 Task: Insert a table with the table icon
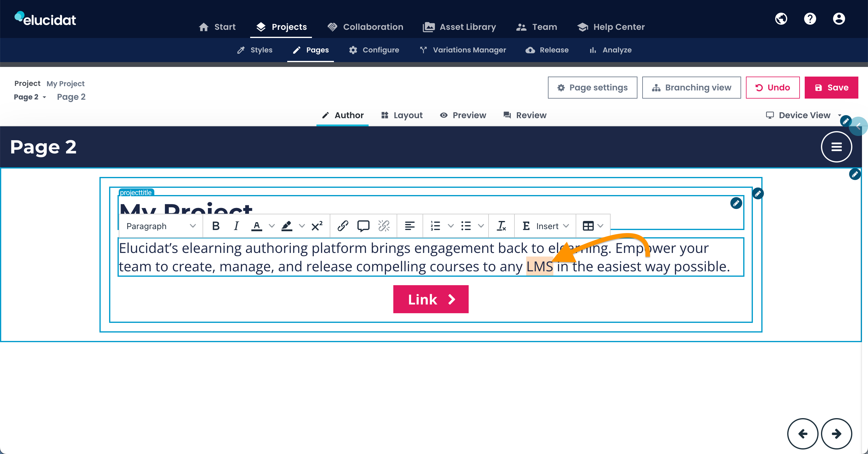(x=588, y=226)
